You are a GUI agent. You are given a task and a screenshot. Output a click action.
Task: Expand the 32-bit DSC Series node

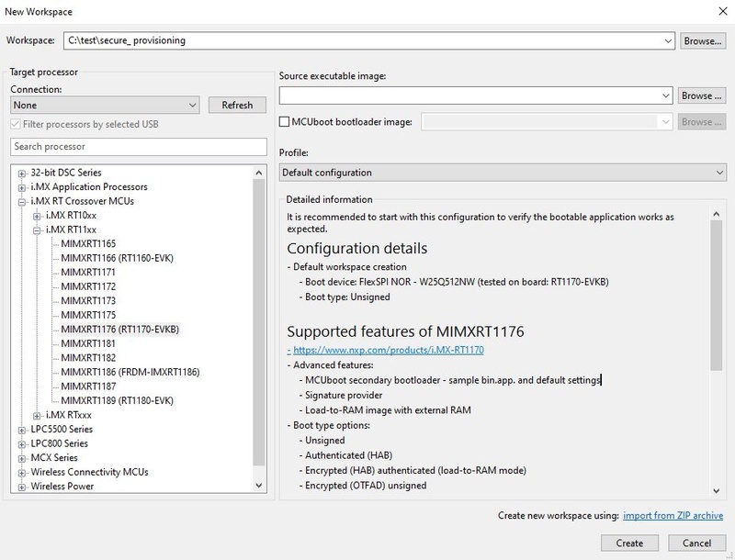coord(22,173)
